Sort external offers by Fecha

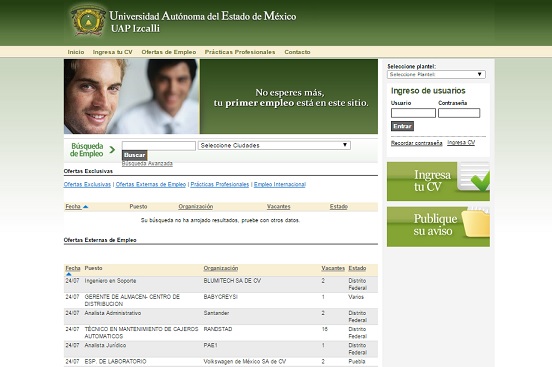click(x=73, y=268)
